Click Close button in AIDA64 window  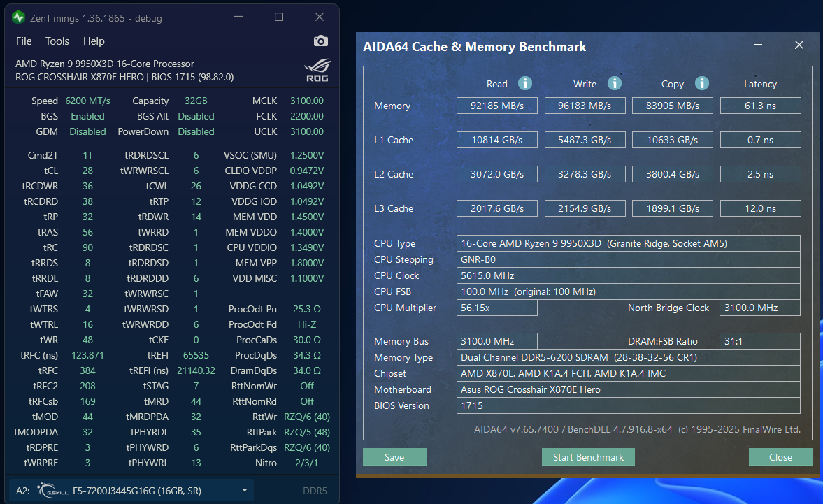(x=780, y=457)
